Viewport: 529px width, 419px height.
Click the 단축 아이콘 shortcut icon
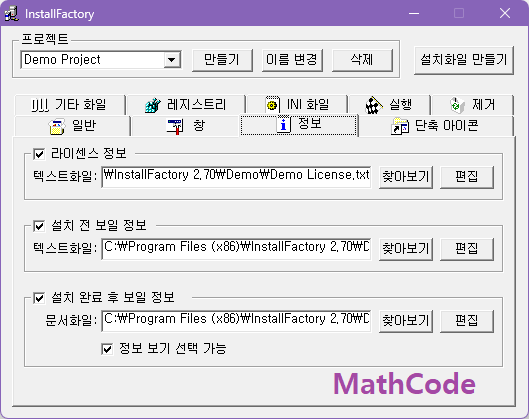pyautogui.click(x=400, y=127)
